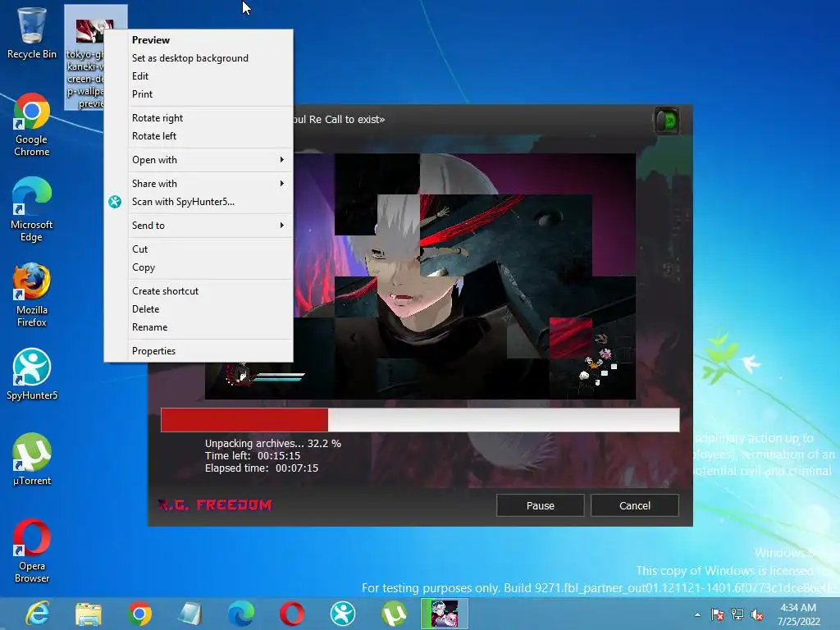Open µTorrent from the taskbar
The image size is (840, 630).
point(394,614)
